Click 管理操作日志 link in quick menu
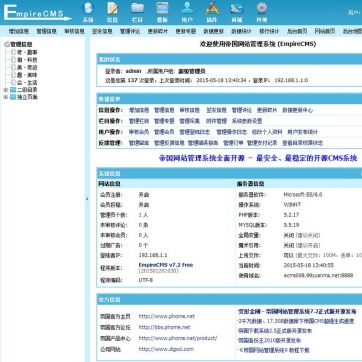Viewport: 362px width, 362px height. click(232, 132)
